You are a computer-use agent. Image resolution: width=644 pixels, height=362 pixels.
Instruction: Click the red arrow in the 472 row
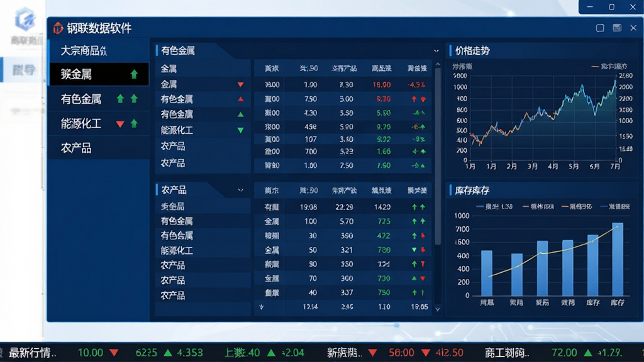click(x=423, y=236)
